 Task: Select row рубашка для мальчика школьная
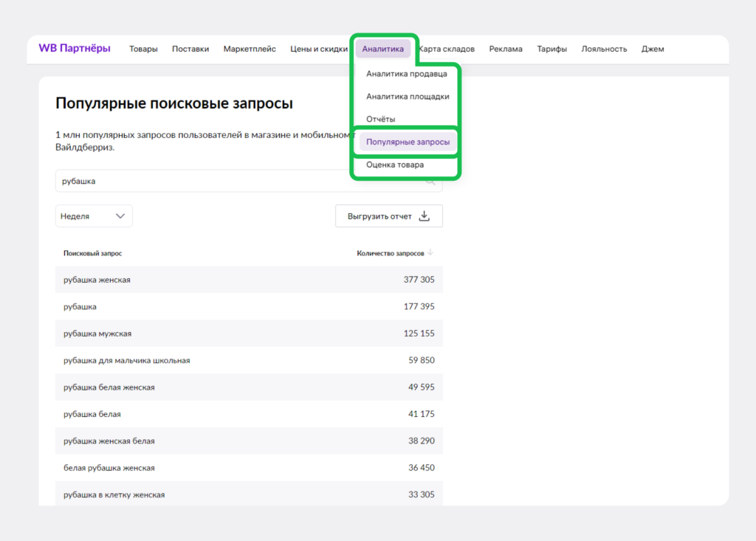tap(249, 360)
